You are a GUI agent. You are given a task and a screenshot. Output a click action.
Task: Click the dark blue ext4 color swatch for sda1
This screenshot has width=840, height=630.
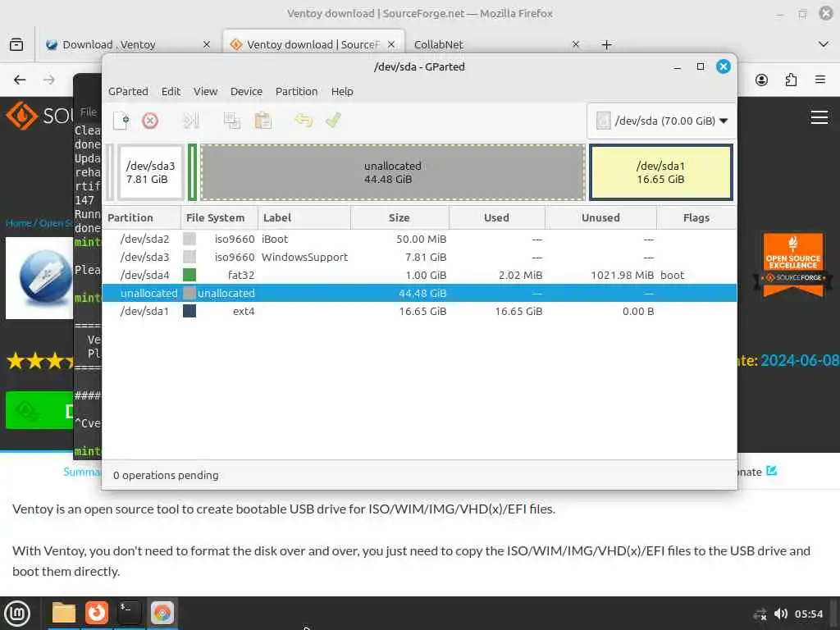point(189,311)
